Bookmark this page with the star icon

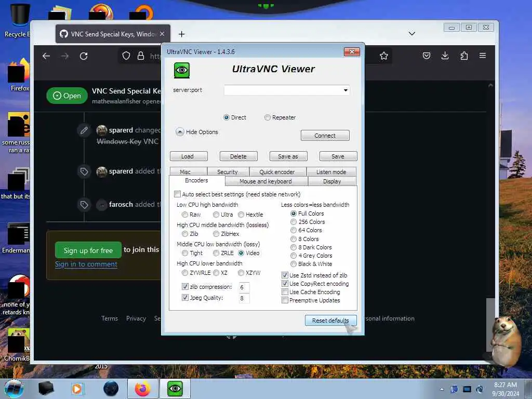384,56
